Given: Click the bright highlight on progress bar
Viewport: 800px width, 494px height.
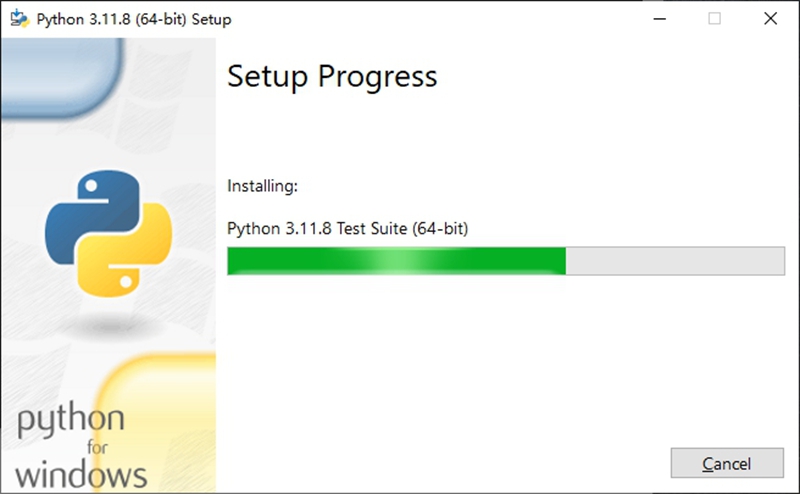Looking at the screenshot, I should coord(396,261).
